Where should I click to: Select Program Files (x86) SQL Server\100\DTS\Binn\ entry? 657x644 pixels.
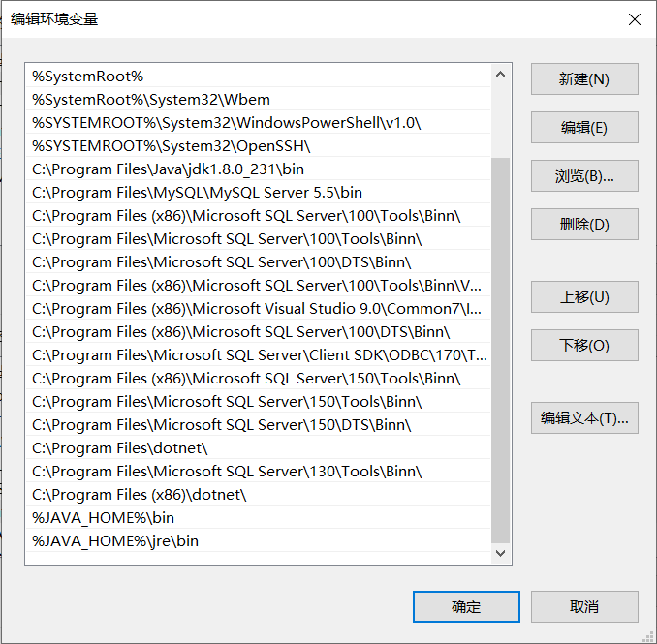[258, 331]
